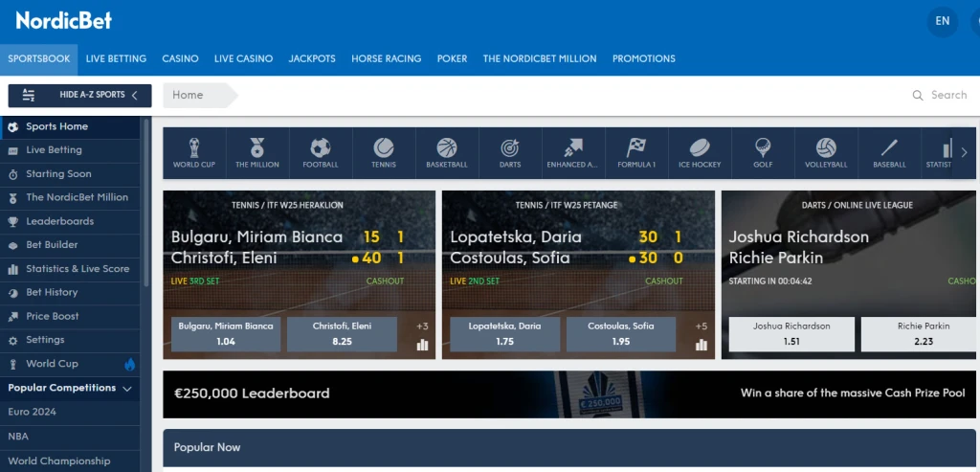This screenshot has height=472, width=980.
Task: Open ITF W25 Petange match card
Action: point(578,275)
